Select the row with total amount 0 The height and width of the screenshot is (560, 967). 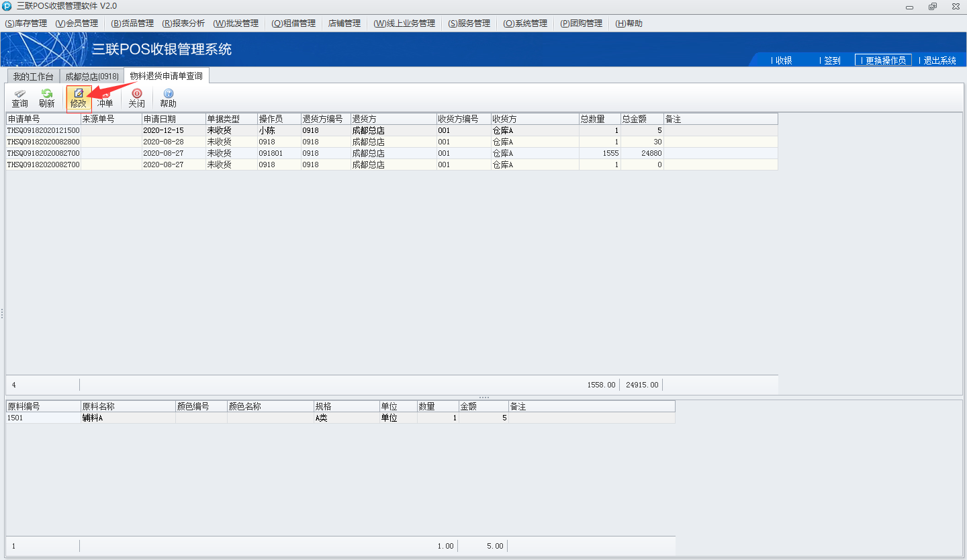[x=392, y=165]
